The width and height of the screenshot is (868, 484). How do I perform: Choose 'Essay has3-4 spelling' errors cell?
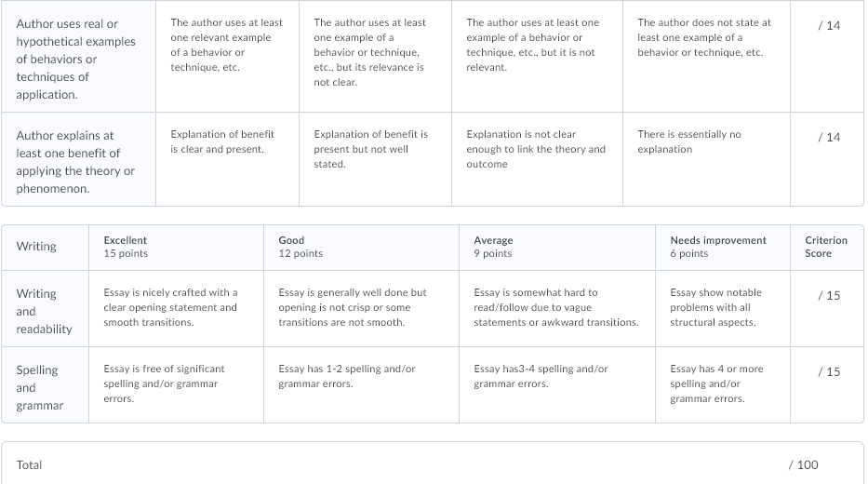coord(557,385)
